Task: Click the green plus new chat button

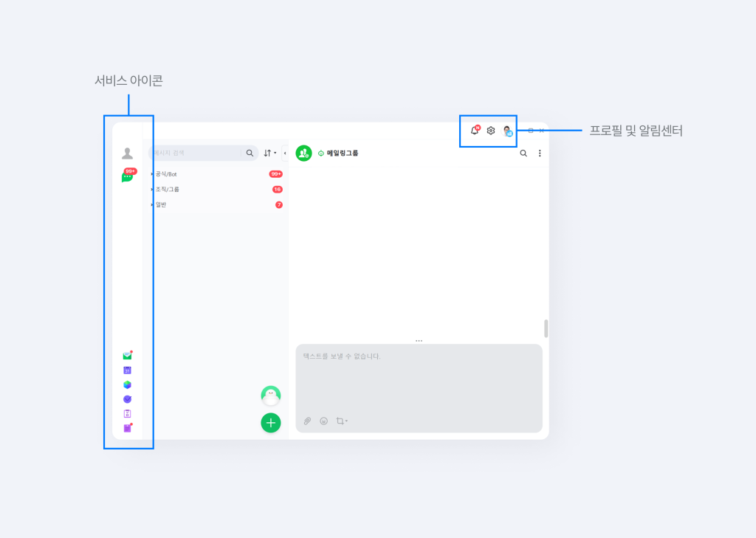Action: point(270,423)
